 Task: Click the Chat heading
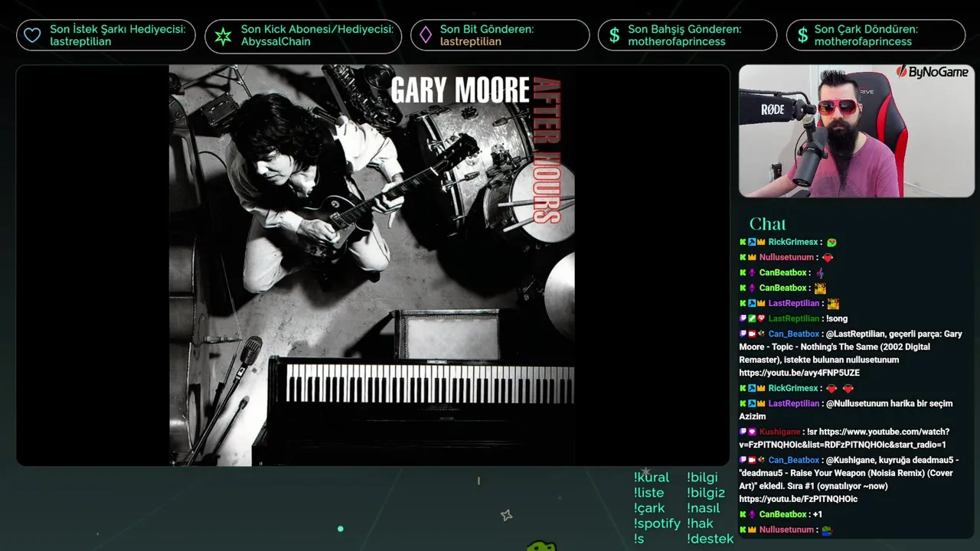tap(768, 223)
